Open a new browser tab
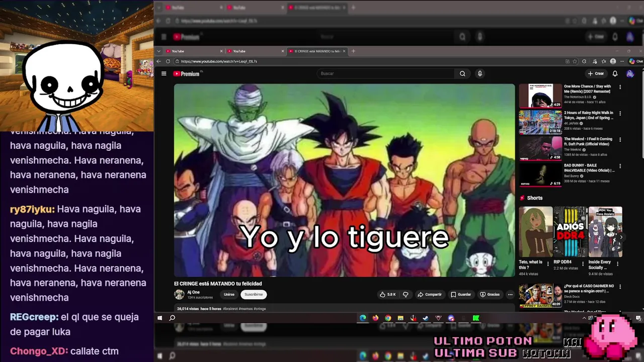This screenshot has height=362, width=644. [x=353, y=51]
